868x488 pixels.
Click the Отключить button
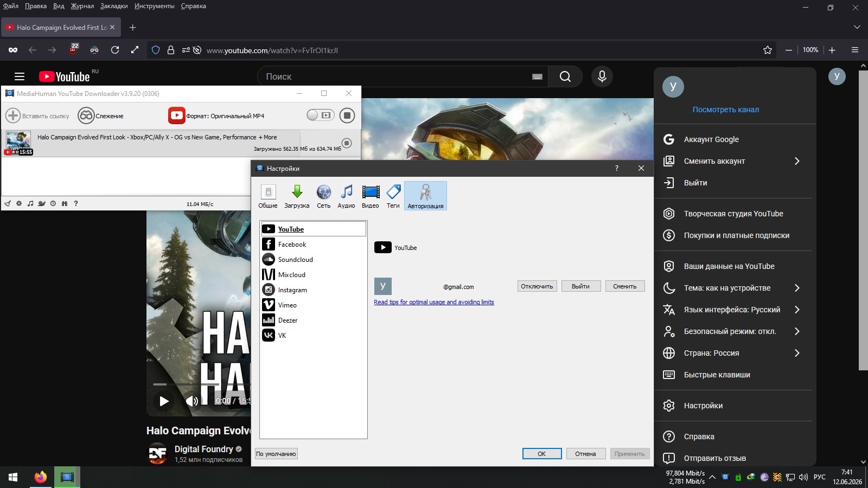537,286
